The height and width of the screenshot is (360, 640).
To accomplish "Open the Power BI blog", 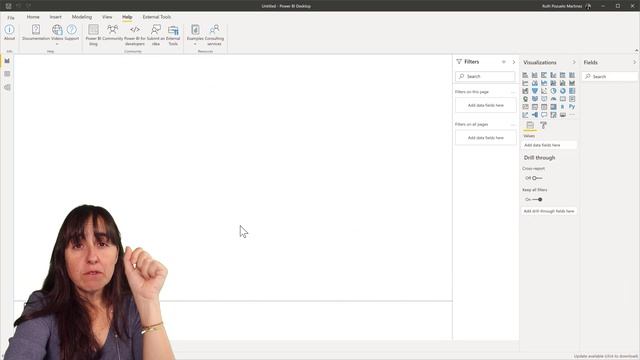I will pyautogui.click(x=93, y=35).
